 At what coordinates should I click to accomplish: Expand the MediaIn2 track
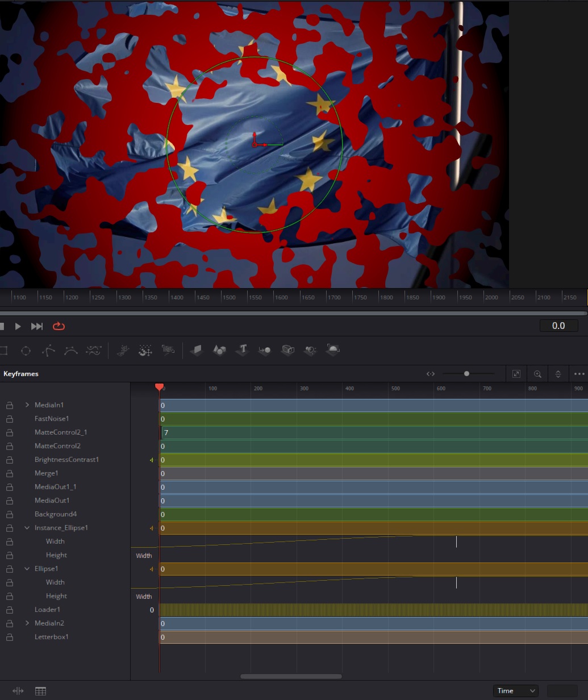[27, 623]
